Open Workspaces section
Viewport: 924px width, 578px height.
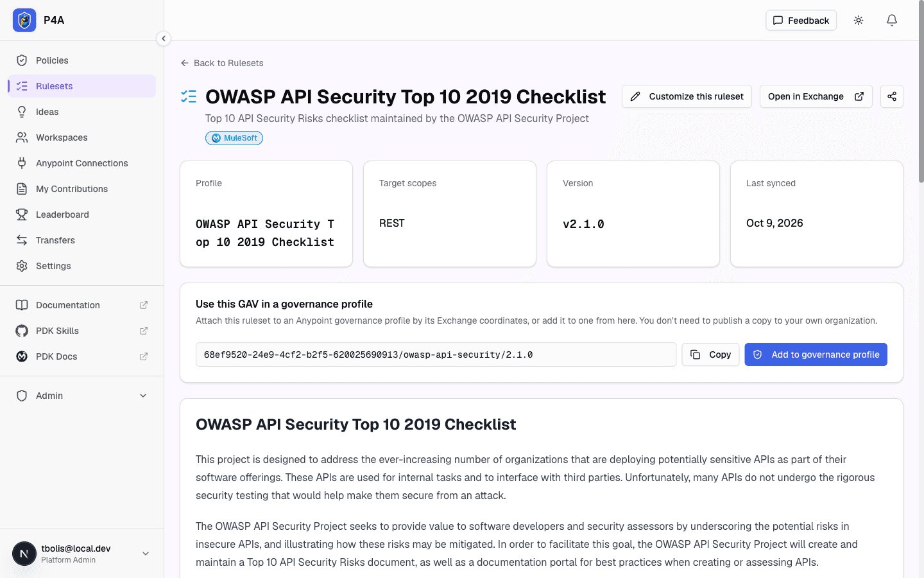(x=81, y=137)
